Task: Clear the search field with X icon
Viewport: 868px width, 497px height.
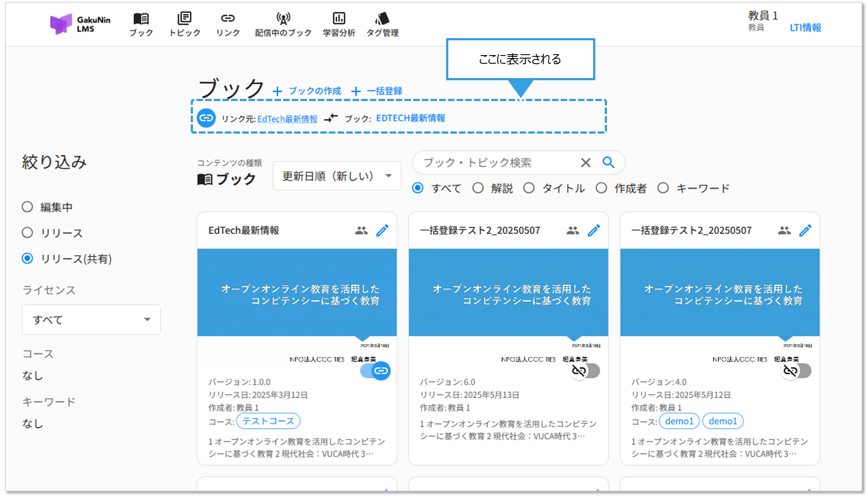Action: 585,163
